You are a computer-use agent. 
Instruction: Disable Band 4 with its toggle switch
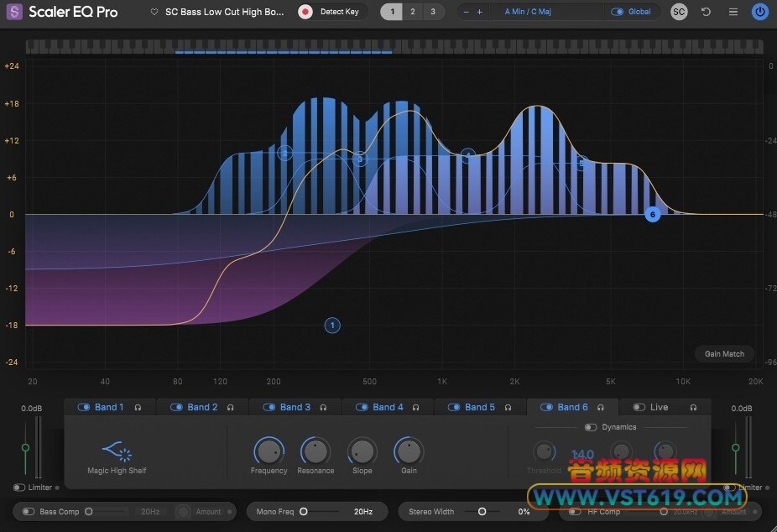[x=362, y=407]
